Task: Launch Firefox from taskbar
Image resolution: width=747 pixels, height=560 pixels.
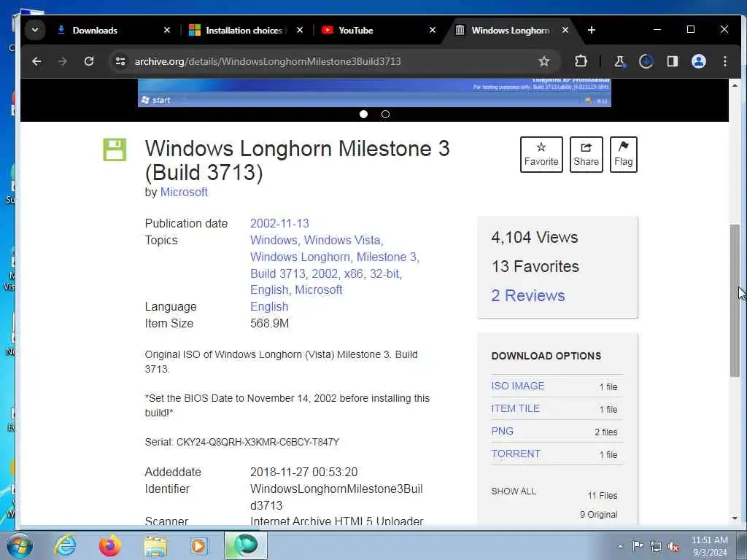Action: [110, 545]
